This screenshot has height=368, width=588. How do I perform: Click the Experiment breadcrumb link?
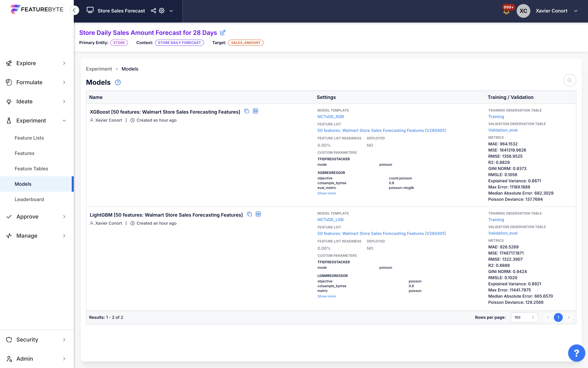point(99,69)
